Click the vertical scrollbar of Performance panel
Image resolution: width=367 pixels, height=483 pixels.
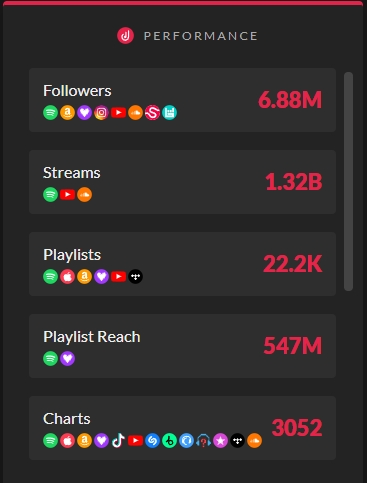pyautogui.click(x=348, y=181)
